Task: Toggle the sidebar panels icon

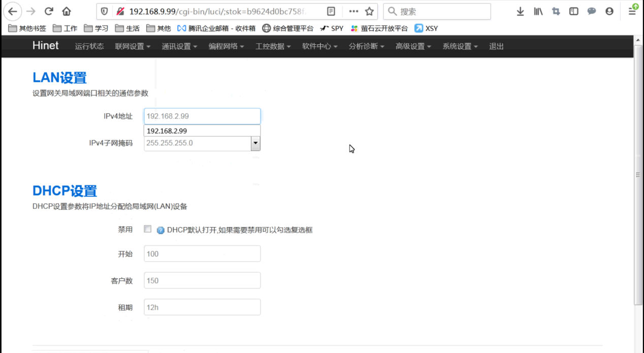Action: click(574, 11)
